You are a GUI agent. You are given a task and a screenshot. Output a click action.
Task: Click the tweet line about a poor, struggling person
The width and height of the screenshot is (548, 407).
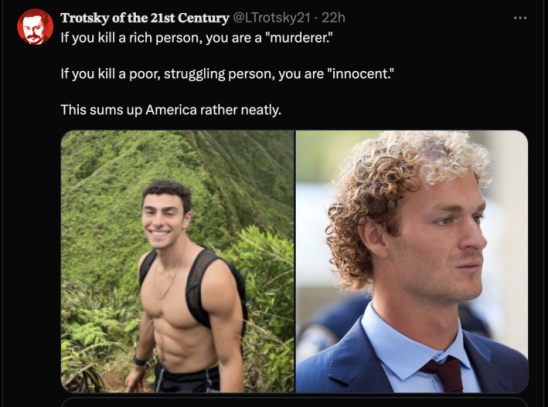(228, 74)
